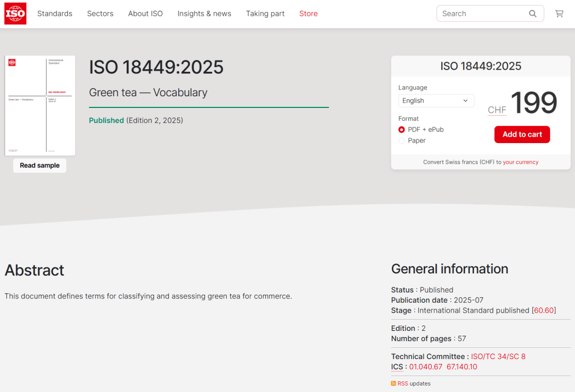Open the Taking part menu

[265, 14]
